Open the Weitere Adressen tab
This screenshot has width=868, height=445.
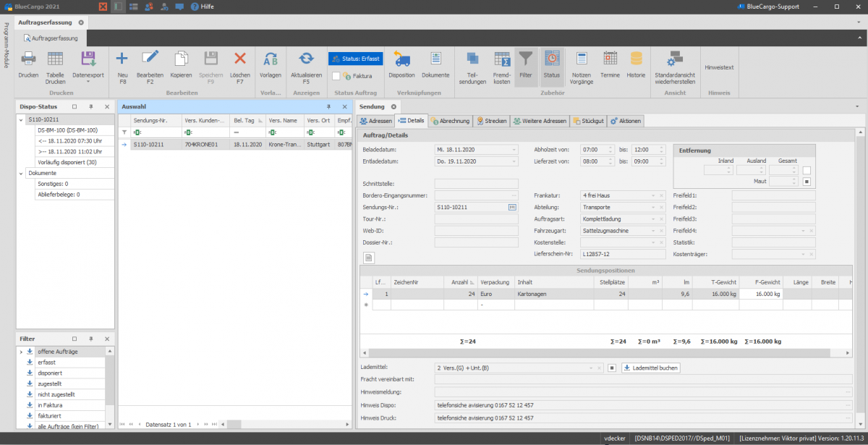point(540,121)
